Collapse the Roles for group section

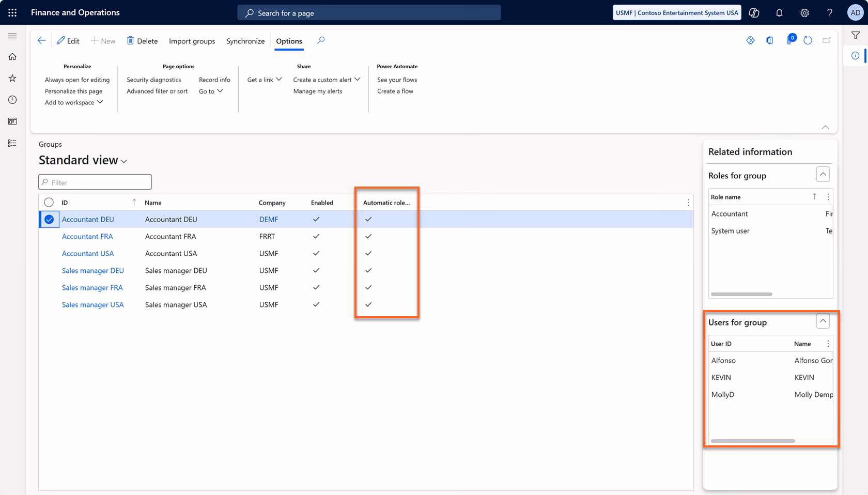click(x=823, y=174)
